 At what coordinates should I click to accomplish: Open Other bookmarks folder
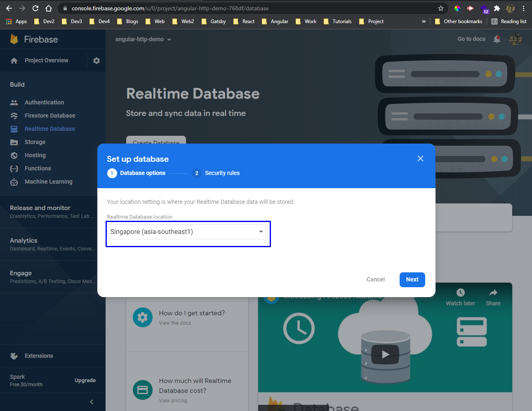point(459,21)
